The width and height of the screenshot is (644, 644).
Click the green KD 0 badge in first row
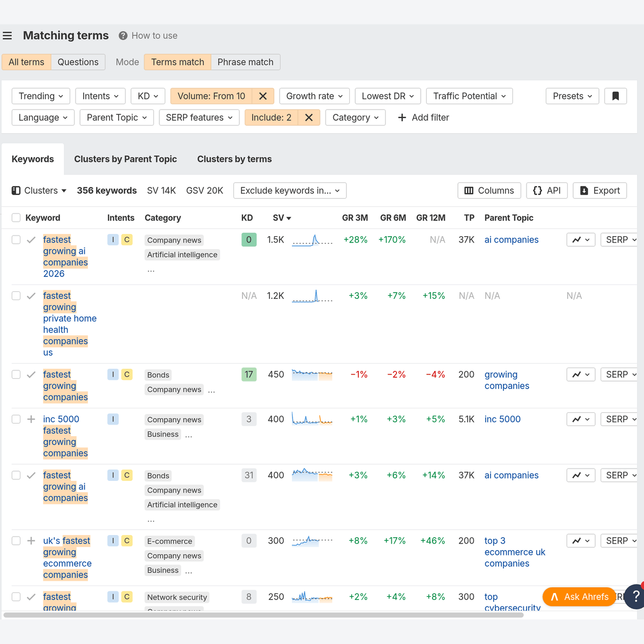249,240
